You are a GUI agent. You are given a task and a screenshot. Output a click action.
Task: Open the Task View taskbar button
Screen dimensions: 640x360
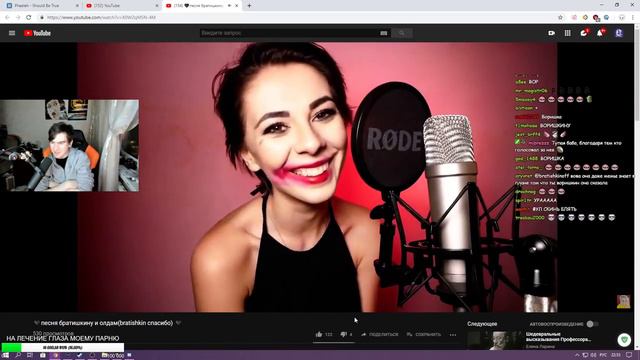click(x=30, y=355)
